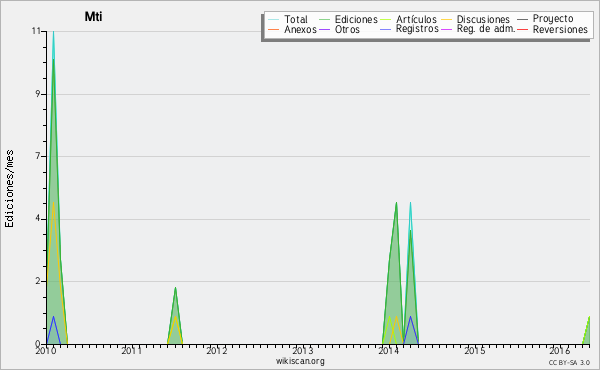This screenshot has height=370, width=600.
Task: Click the cyan Total color line in legend
Action: pyautogui.click(x=273, y=19)
